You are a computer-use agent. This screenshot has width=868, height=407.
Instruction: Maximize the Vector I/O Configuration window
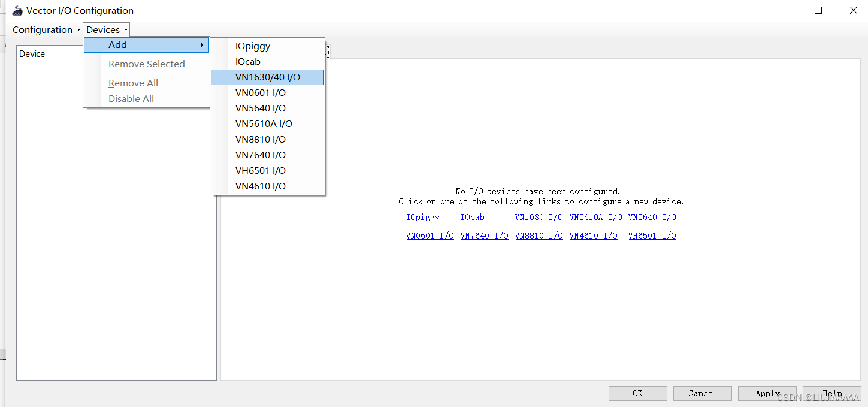(x=818, y=10)
